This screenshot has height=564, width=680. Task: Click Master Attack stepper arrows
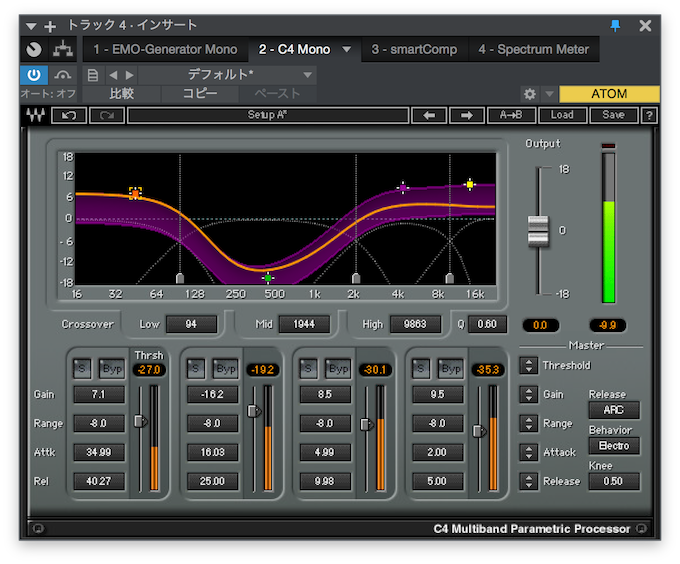coord(528,453)
